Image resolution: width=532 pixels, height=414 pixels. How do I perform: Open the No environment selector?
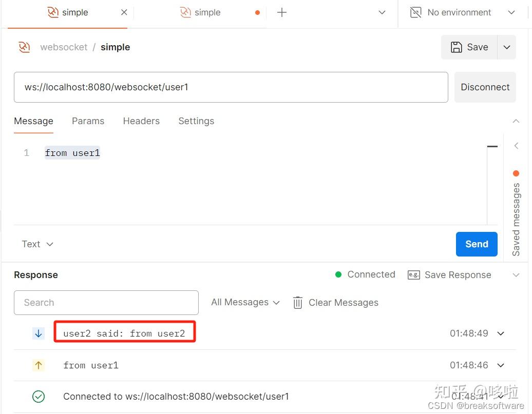pos(459,12)
